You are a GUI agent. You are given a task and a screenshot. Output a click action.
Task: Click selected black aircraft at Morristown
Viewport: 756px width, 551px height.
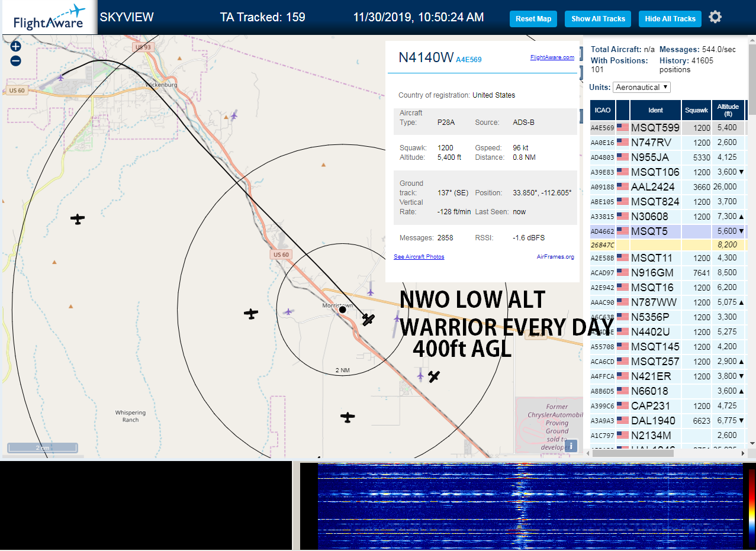[368, 320]
